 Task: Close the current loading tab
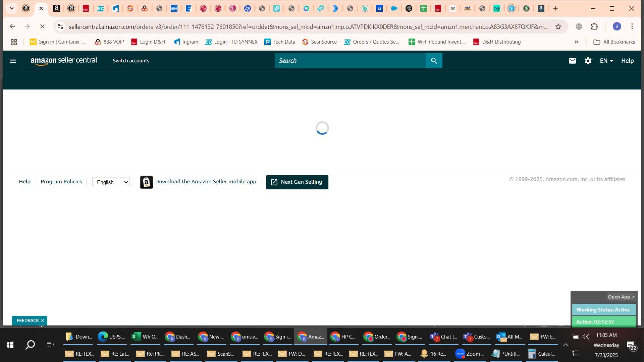(41, 8)
